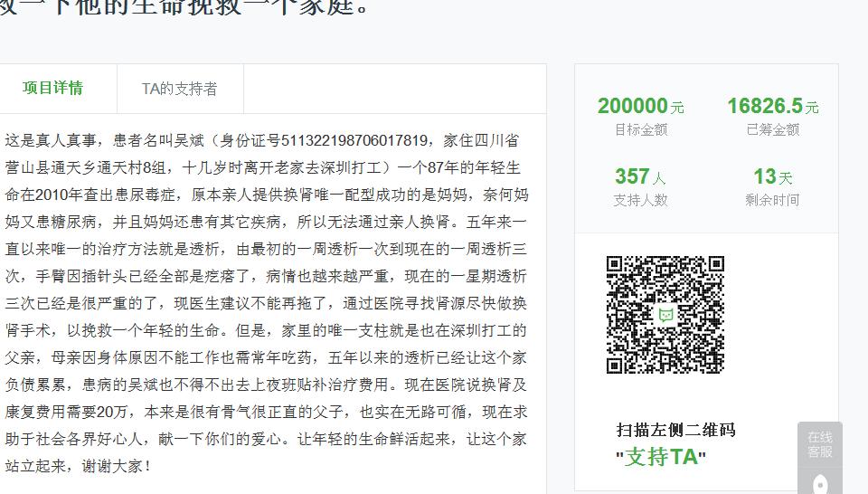Screen dimensions: 868x494
Task: Click the 支持人数 label
Action: coord(640,200)
